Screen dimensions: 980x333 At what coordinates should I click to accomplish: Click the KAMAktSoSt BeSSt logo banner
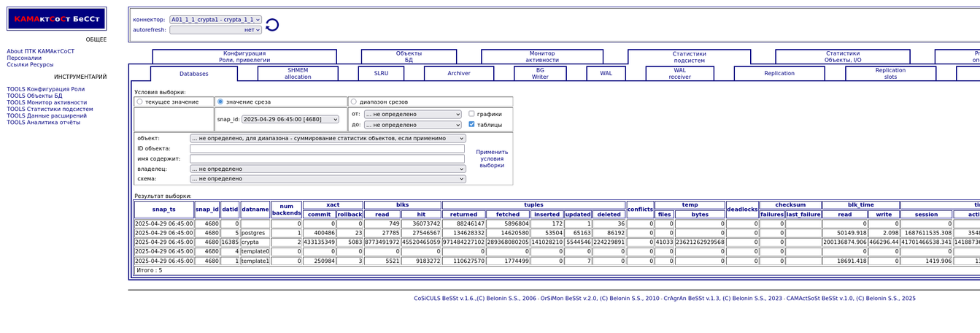pos(57,19)
